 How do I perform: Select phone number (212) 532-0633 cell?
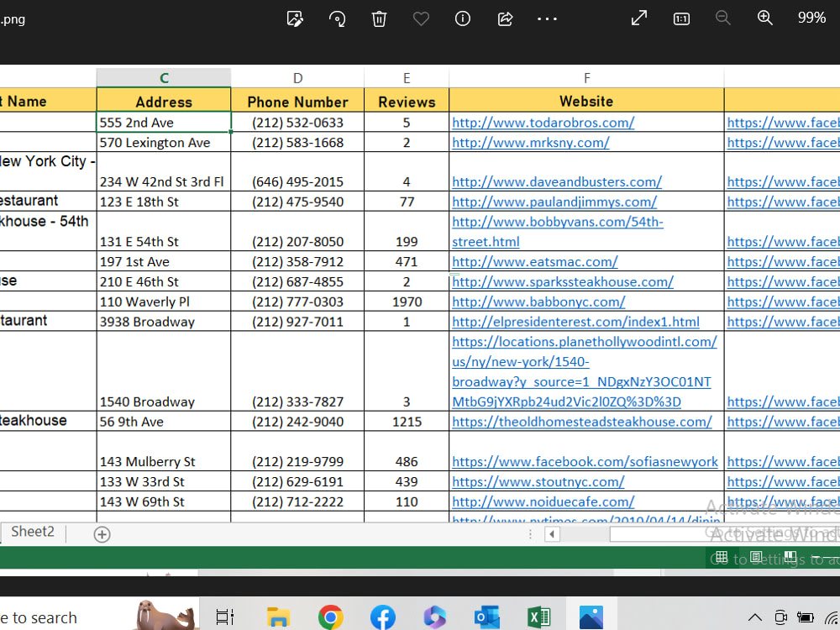[x=298, y=122]
